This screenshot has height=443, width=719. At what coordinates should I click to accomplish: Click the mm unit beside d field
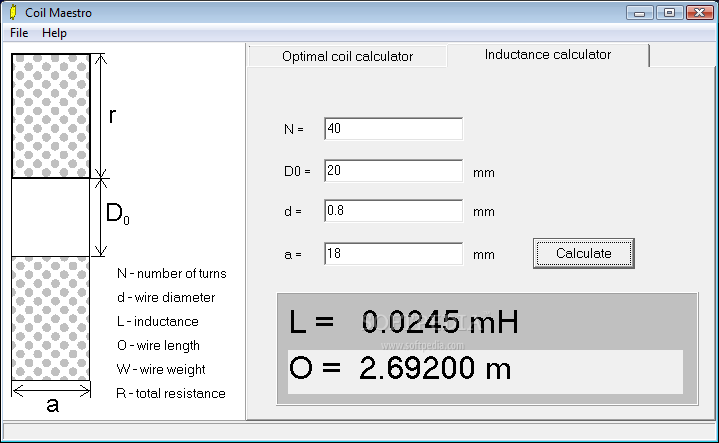484,212
